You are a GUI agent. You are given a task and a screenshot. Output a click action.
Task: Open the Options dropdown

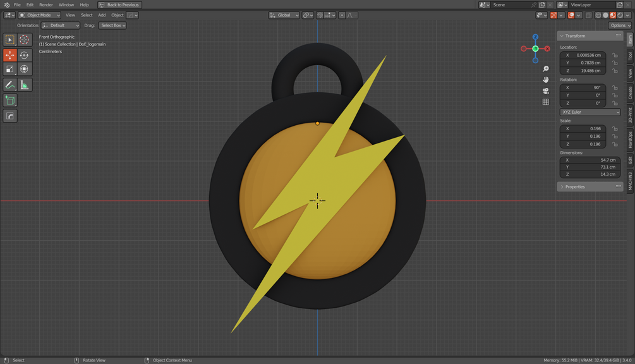[620, 25]
